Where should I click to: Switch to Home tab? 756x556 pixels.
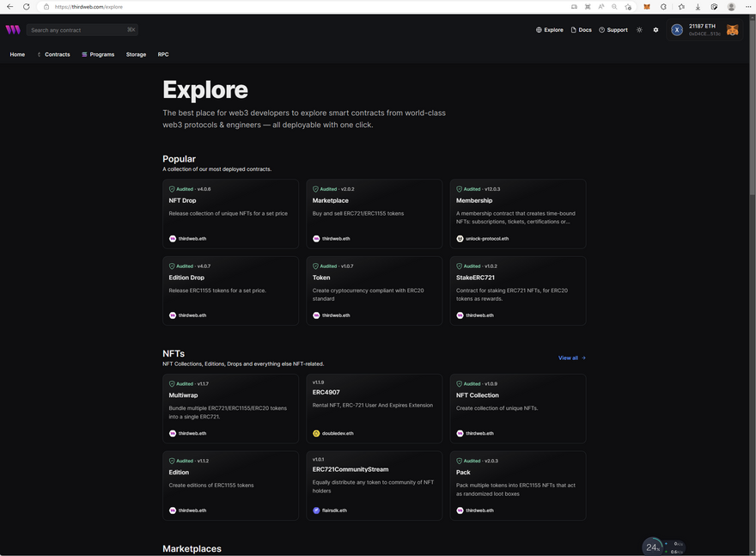(x=17, y=54)
